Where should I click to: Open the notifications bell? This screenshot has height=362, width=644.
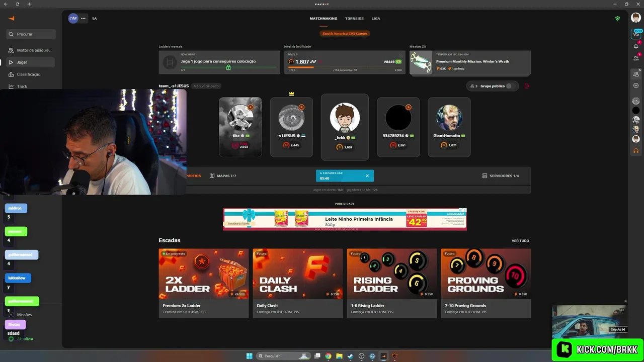click(x=636, y=46)
